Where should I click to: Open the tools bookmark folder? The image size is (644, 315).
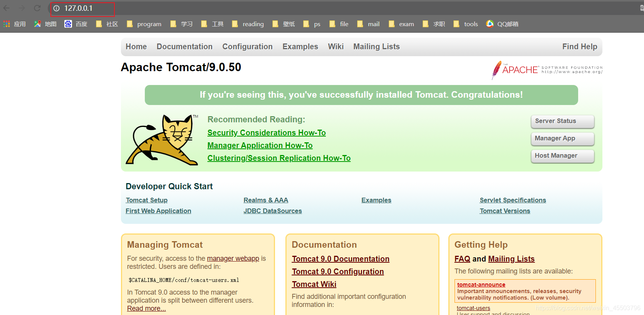tap(466, 24)
